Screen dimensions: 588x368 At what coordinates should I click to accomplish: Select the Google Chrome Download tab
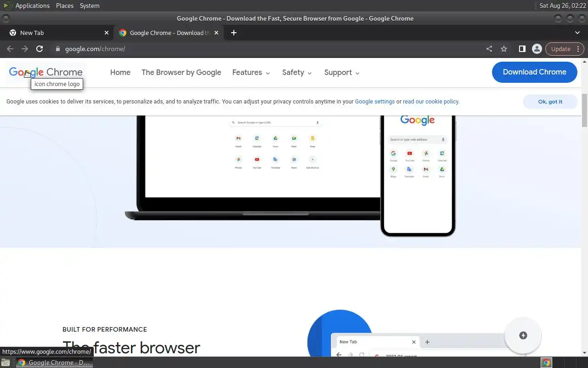(168, 33)
